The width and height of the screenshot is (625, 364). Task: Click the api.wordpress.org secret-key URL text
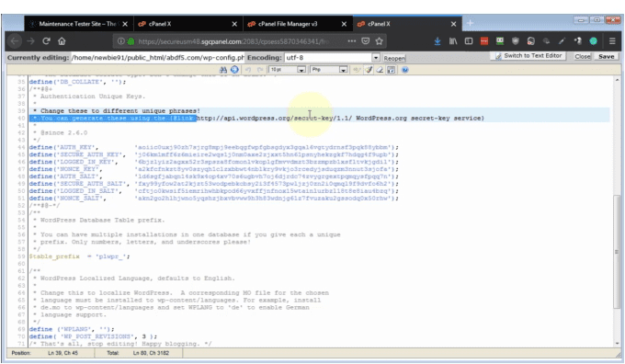point(275,118)
